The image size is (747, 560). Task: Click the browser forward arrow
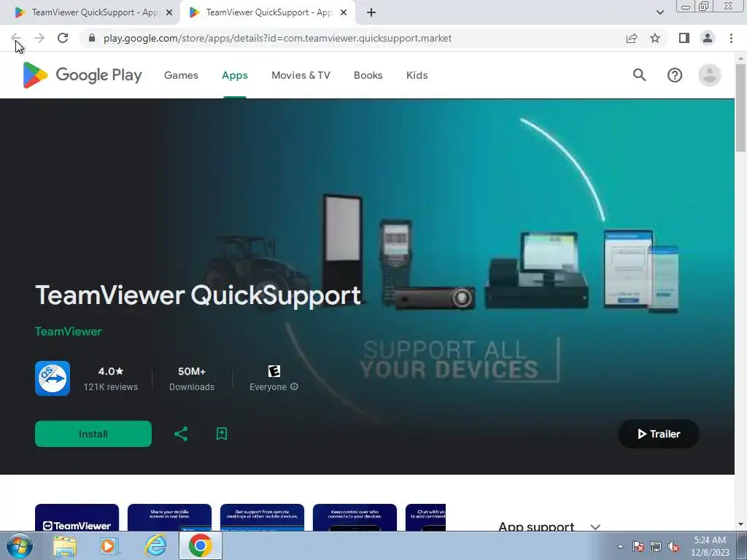[x=39, y=38]
